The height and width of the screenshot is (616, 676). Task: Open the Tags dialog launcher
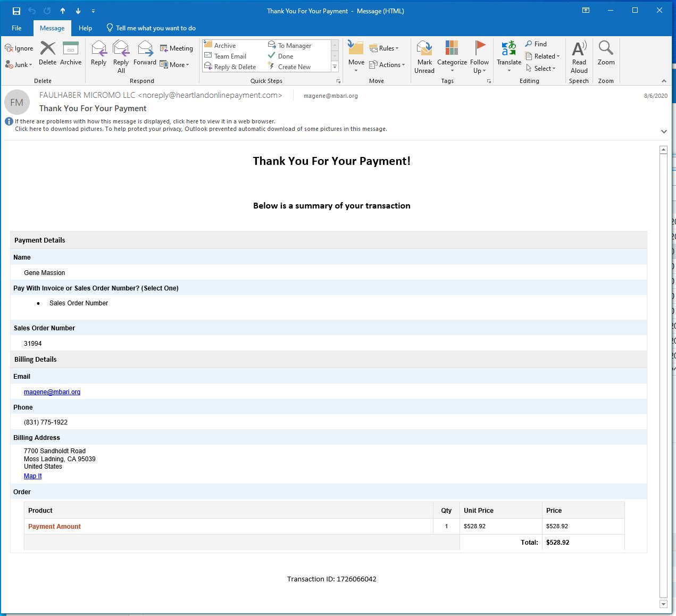click(x=489, y=81)
